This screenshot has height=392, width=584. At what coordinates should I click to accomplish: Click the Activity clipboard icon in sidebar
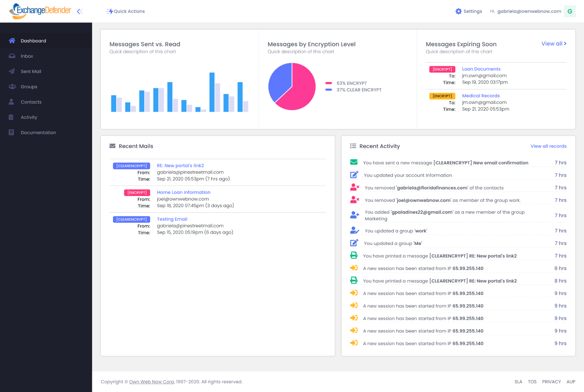coord(11,117)
